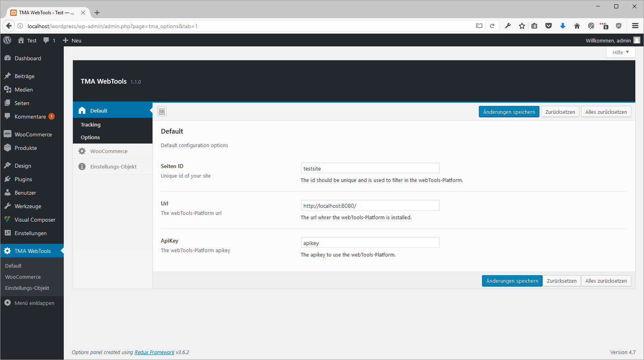Open WooCommerce submenu under TMA WebTools
Viewport: 644px width, 360px height.
click(x=23, y=277)
